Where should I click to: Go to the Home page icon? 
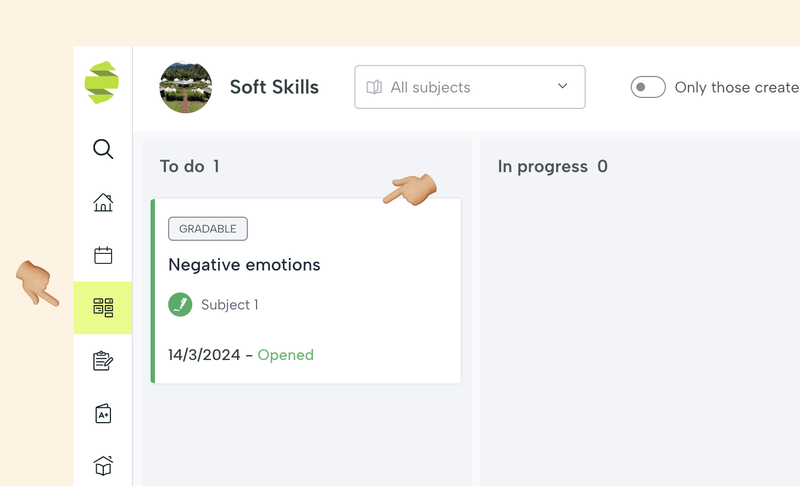(x=103, y=203)
